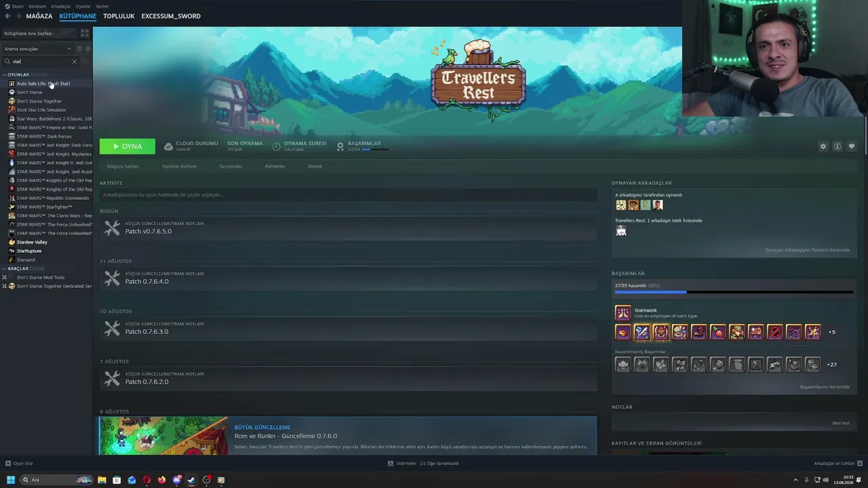Click the ready-to-play filter icon in sidebar
The width and height of the screenshot is (868, 488).
pyautogui.click(x=87, y=49)
